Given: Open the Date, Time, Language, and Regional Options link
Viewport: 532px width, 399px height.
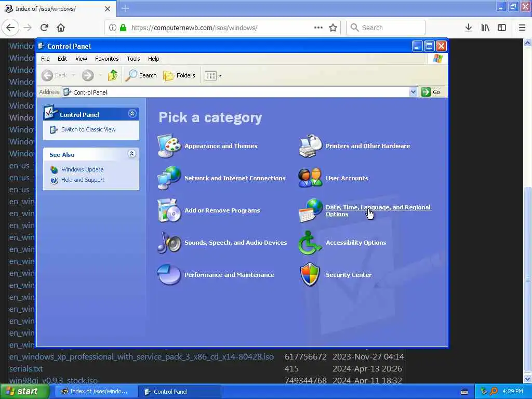Looking at the screenshot, I should (x=378, y=211).
